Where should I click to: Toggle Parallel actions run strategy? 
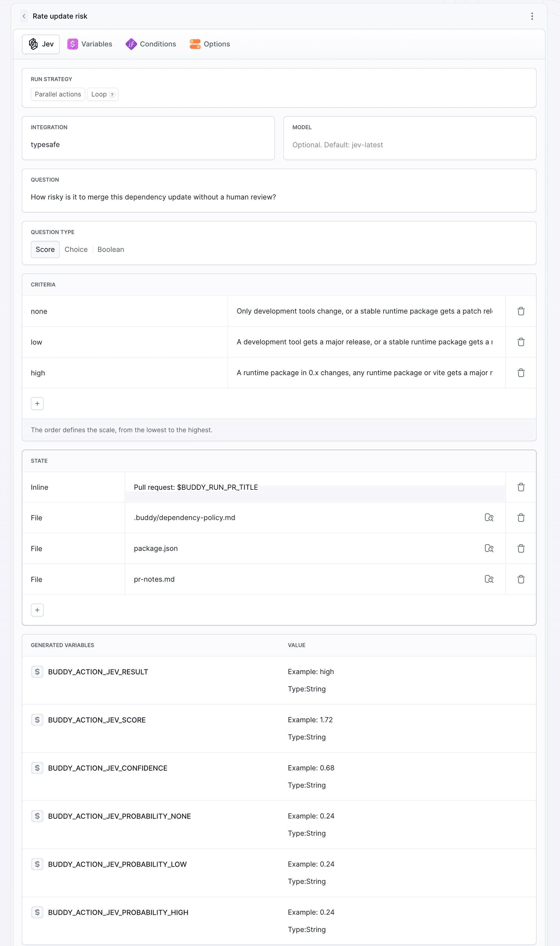[58, 94]
